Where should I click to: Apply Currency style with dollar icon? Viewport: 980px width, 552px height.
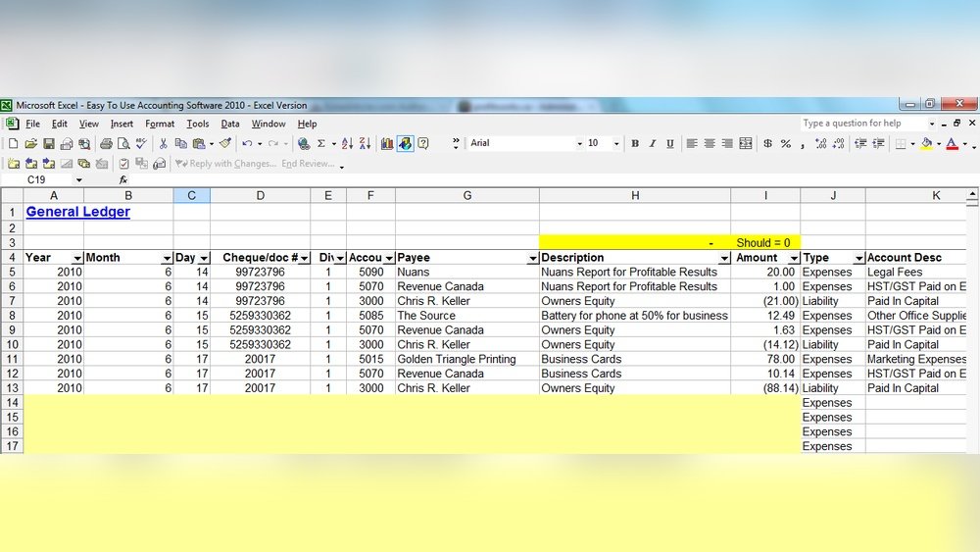tap(767, 144)
